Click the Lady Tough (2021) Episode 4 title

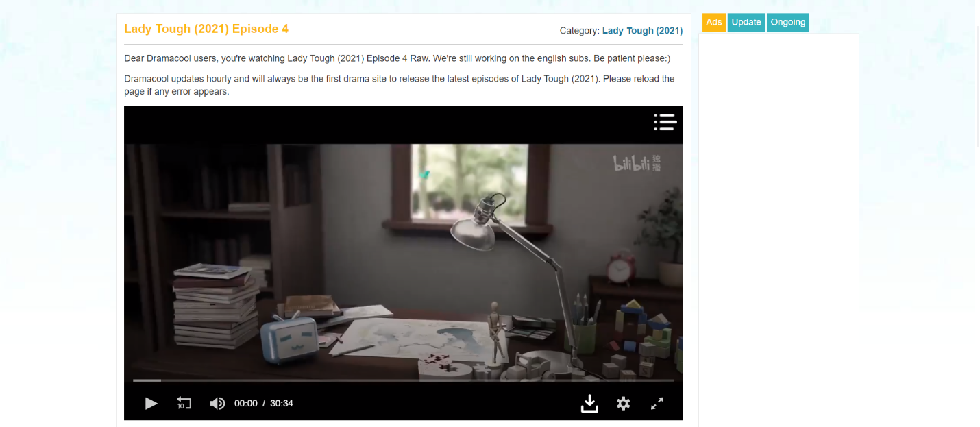pyautogui.click(x=206, y=29)
